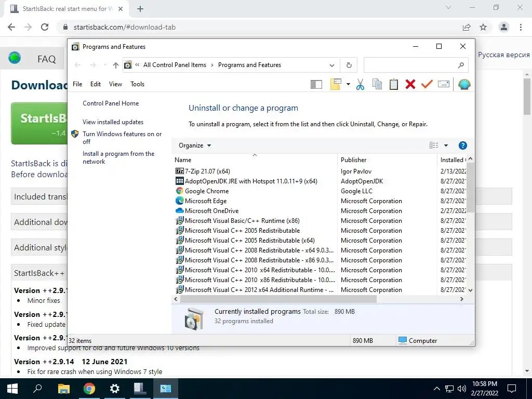
Task: Open the File menu
Action: (x=77, y=84)
